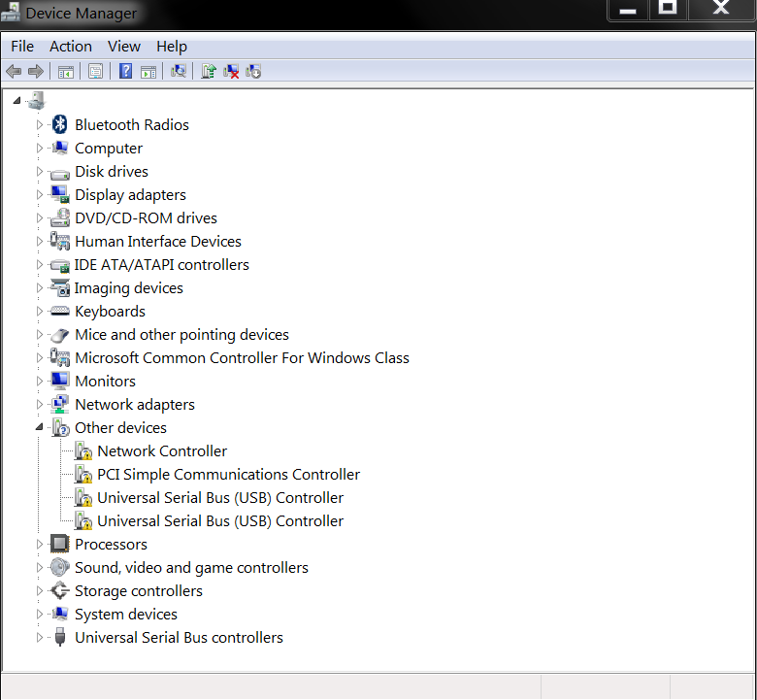Select the mouse icon for pointing devices
Image resolution: width=757 pixels, height=700 pixels.
click(60, 335)
